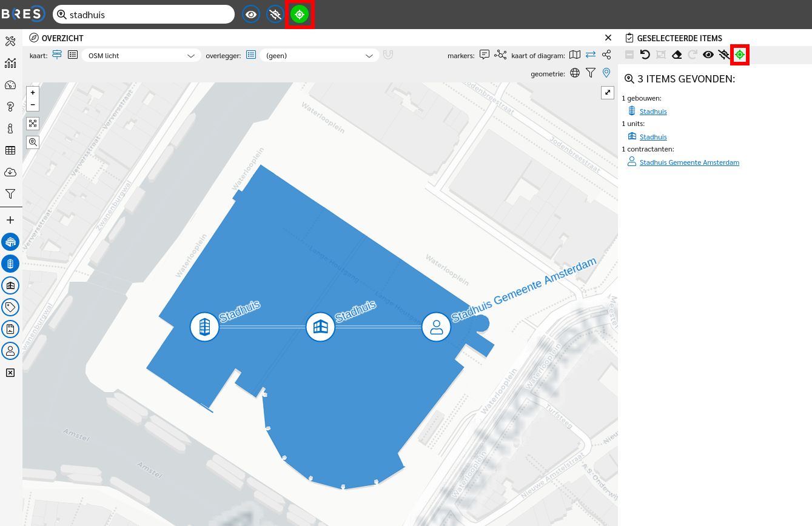The image size is (812, 526).
Task: Open the OSM licht map dropdown
Action: click(x=141, y=56)
